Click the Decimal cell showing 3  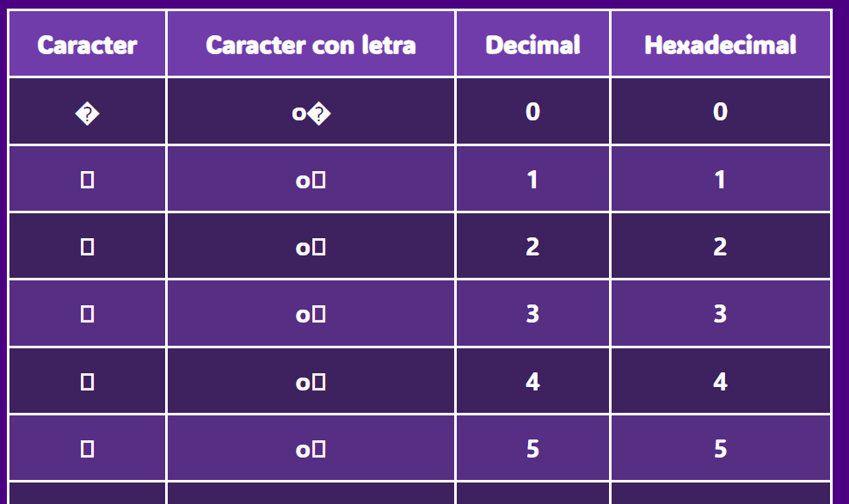pos(532,314)
